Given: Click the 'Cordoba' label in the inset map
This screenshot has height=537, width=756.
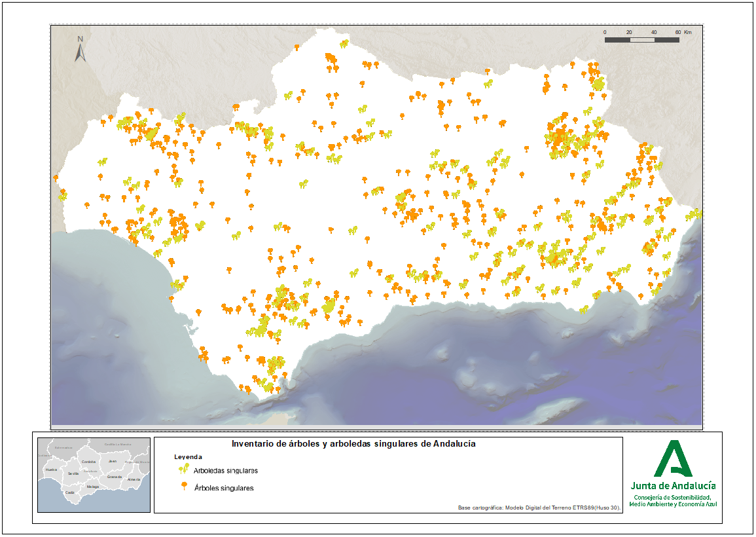Looking at the screenshot, I should 89,462.
